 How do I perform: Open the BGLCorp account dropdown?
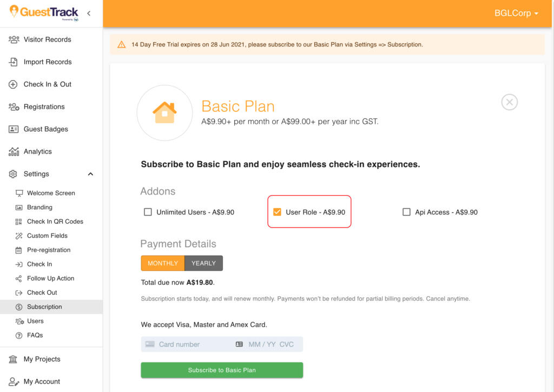[516, 13]
